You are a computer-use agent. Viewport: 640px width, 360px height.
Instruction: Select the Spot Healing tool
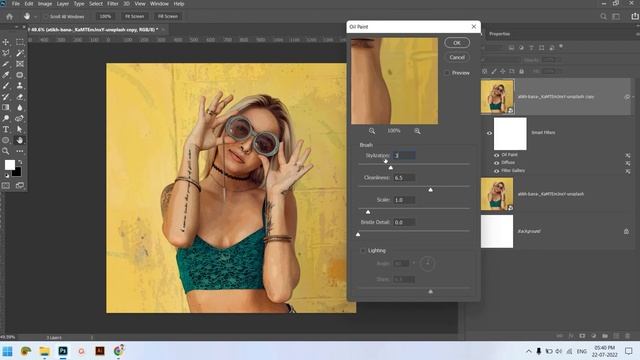pyautogui.click(x=20, y=75)
